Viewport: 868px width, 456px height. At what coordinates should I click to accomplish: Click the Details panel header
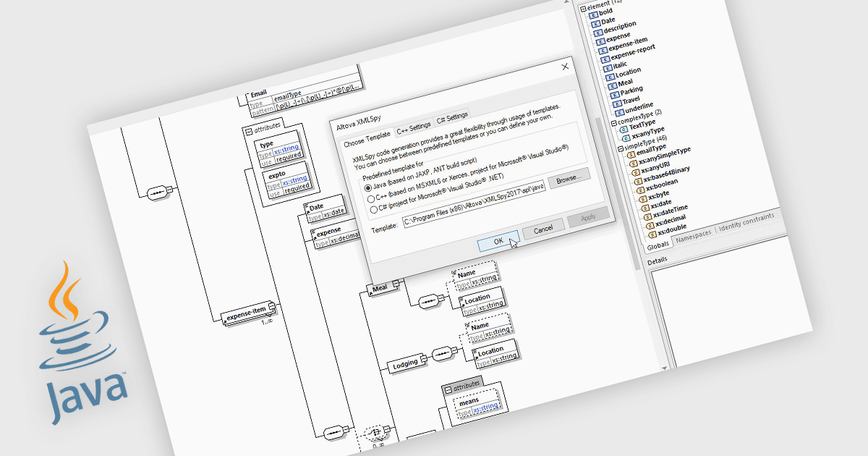tap(657, 261)
